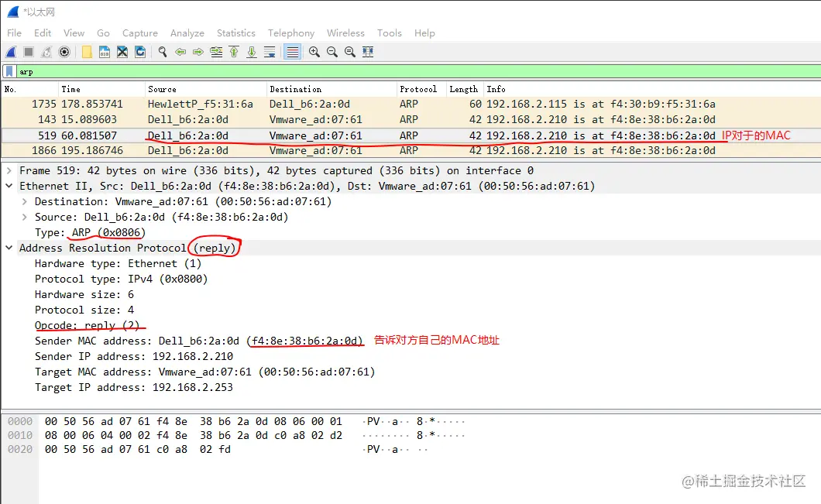The width and height of the screenshot is (821, 504).
Task: Open the View menu
Action: coord(74,33)
